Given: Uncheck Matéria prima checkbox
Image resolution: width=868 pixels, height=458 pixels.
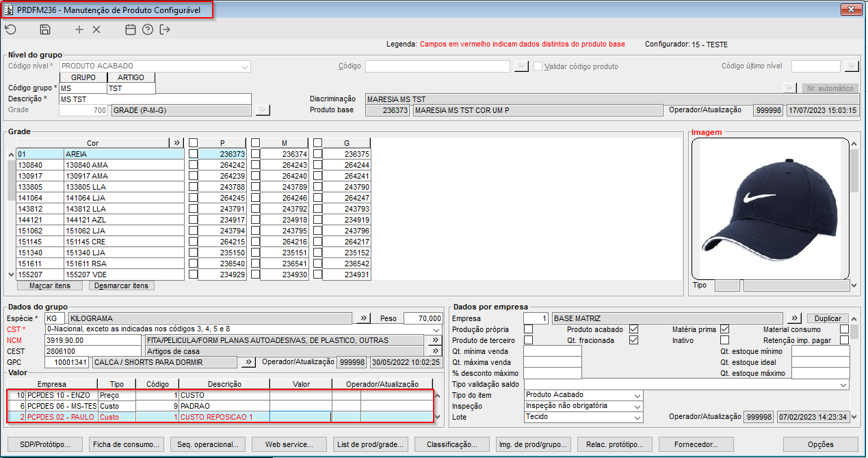Looking at the screenshot, I should click(x=725, y=329).
